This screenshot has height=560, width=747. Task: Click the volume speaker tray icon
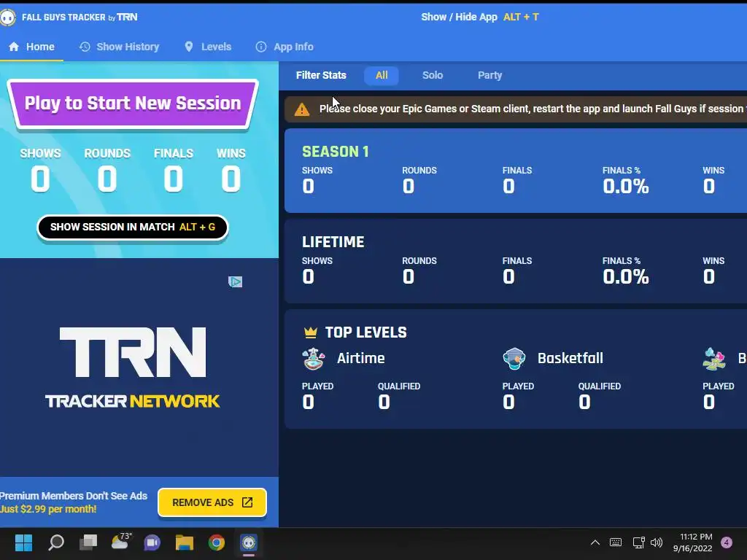pyautogui.click(x=657, y=542)
